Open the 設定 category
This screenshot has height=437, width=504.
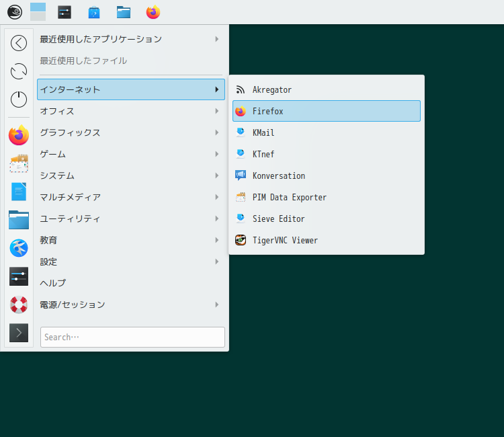coord(131,262)
